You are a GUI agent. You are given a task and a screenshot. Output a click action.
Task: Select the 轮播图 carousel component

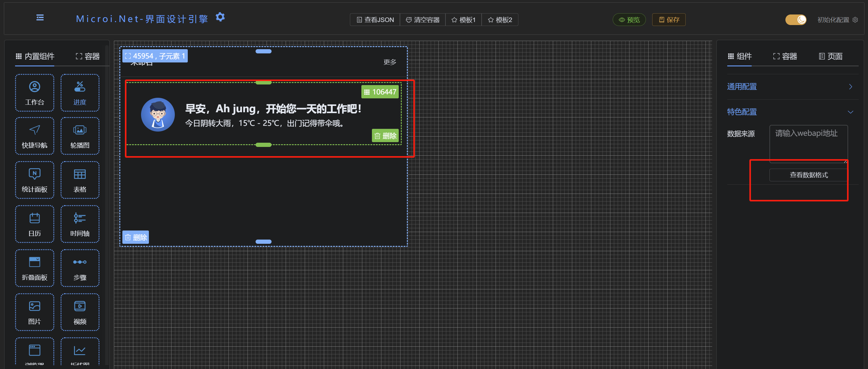click(x=80, y=136)
